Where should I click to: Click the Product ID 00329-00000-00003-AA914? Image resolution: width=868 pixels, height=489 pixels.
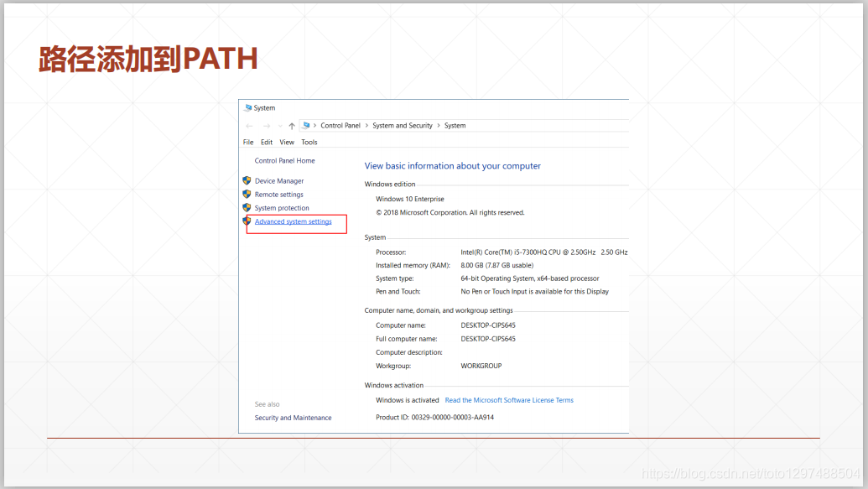434,418
